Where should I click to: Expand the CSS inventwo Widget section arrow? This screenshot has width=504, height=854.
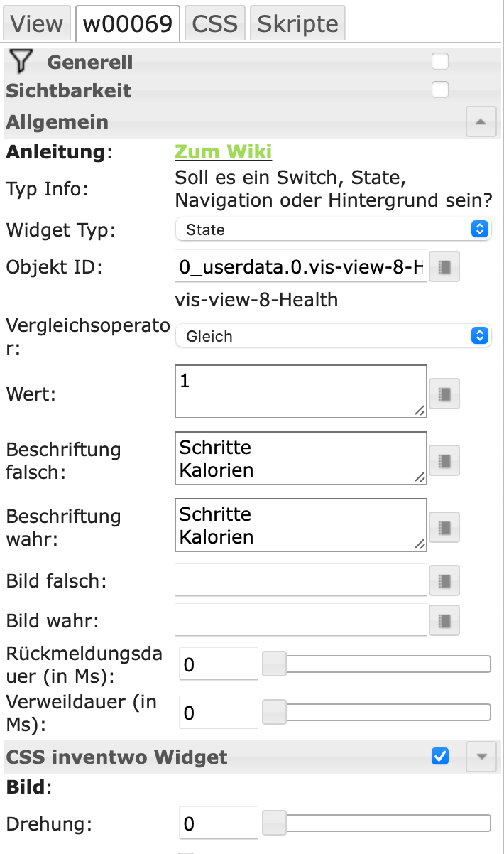pyautogui.click(x=481, y=757)
